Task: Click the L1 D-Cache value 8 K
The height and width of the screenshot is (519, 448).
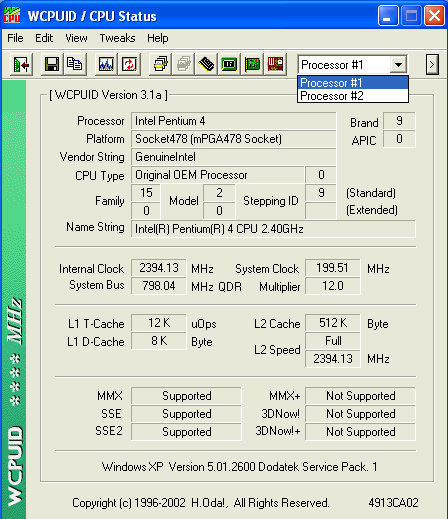Action: (159, 341)
